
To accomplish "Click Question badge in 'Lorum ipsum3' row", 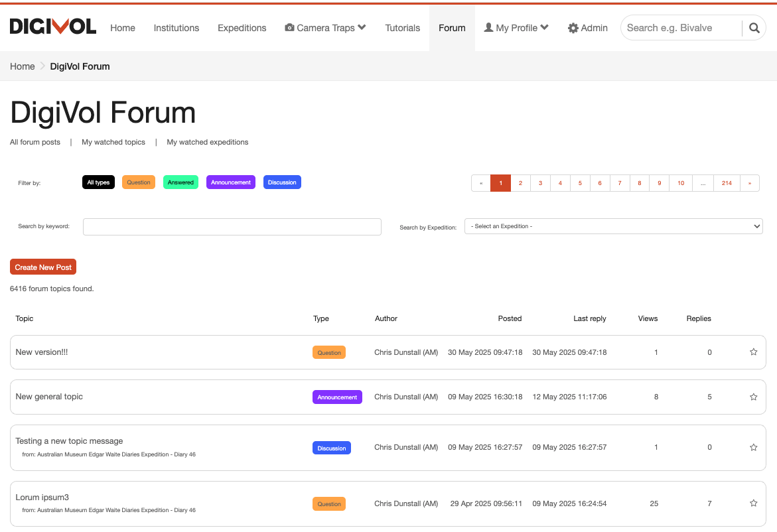I will [329, 503].
